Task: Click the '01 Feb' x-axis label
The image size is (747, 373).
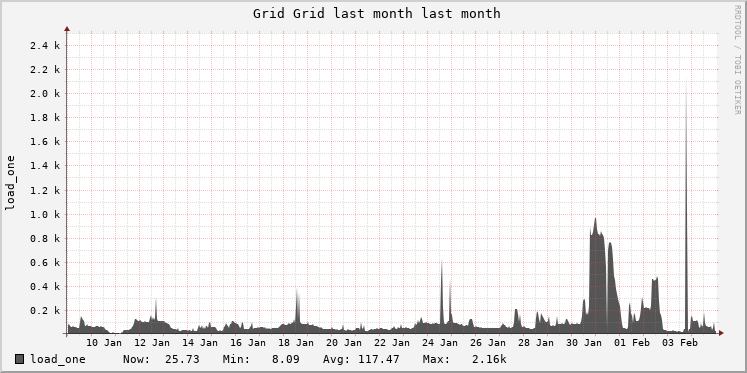Action: click(633, 343)
